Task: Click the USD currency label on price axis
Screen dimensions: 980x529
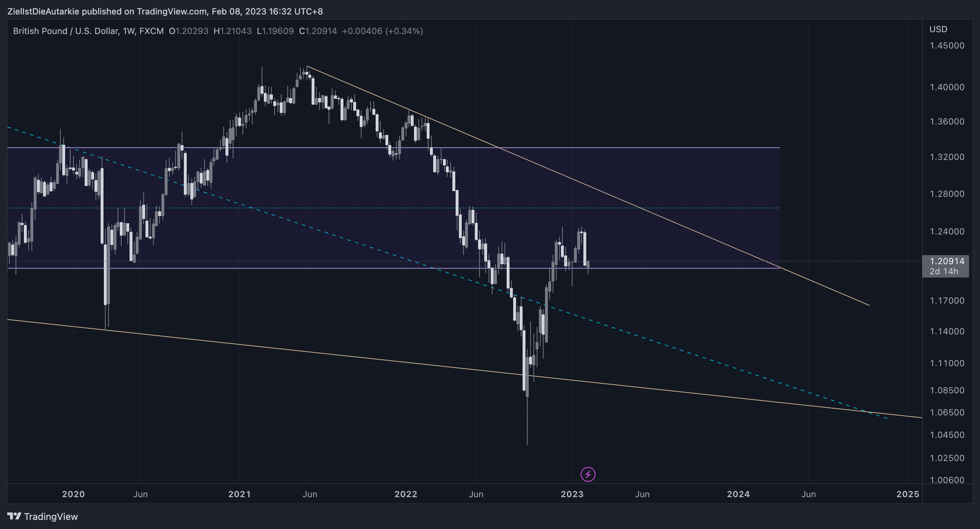Action: [938, 29]
